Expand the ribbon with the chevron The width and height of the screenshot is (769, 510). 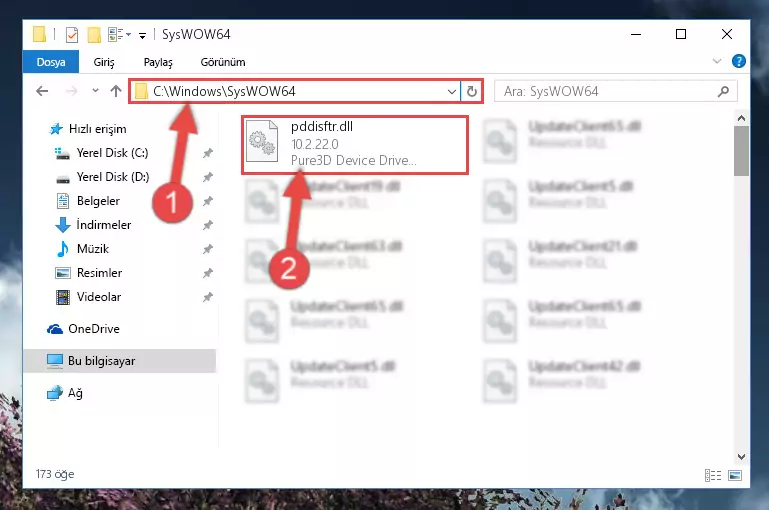(717, 61)
